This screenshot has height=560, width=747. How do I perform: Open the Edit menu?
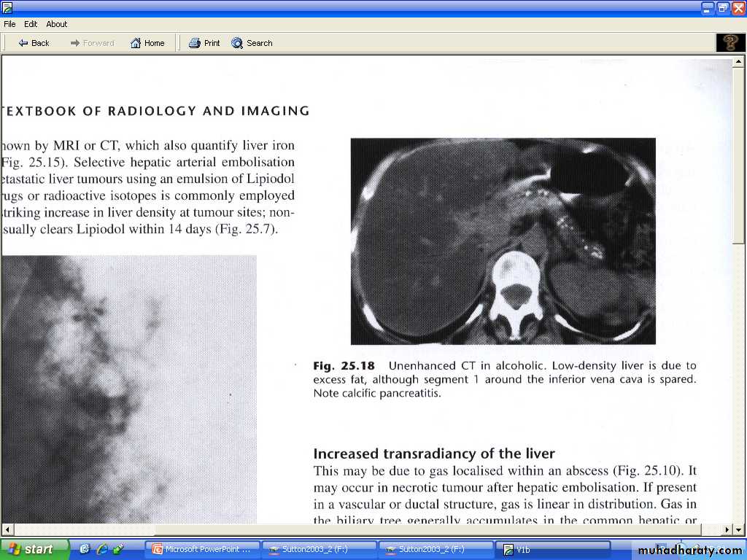click(31, 24)
